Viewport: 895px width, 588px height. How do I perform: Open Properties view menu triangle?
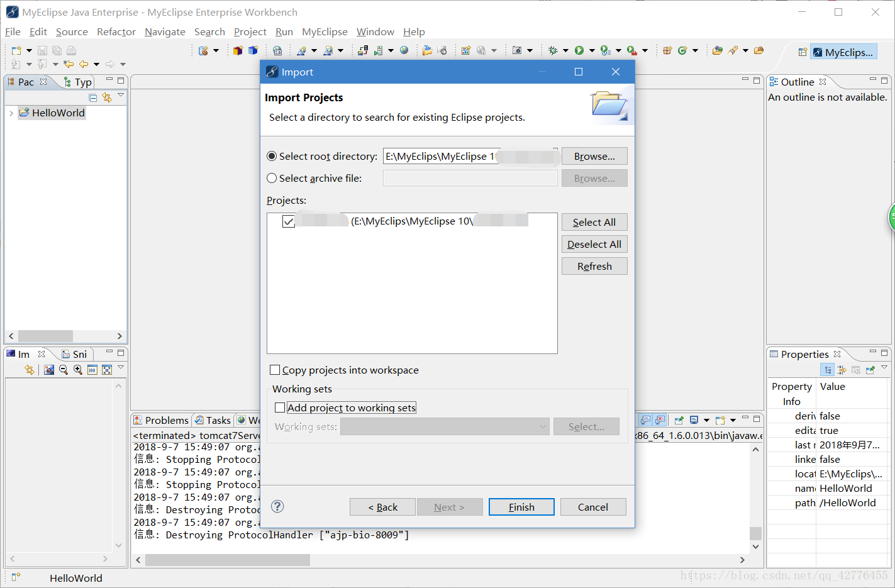(x=884, y=367)
